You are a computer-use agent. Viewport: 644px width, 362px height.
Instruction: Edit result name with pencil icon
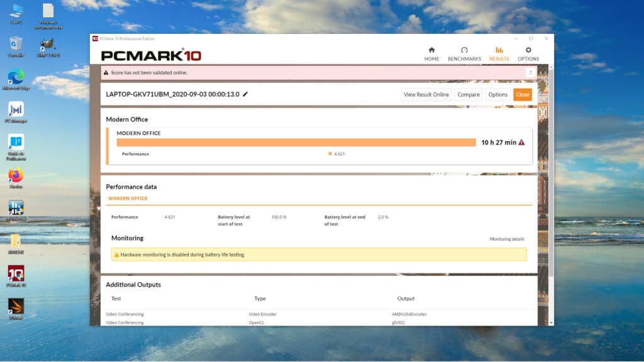[245, 94]
